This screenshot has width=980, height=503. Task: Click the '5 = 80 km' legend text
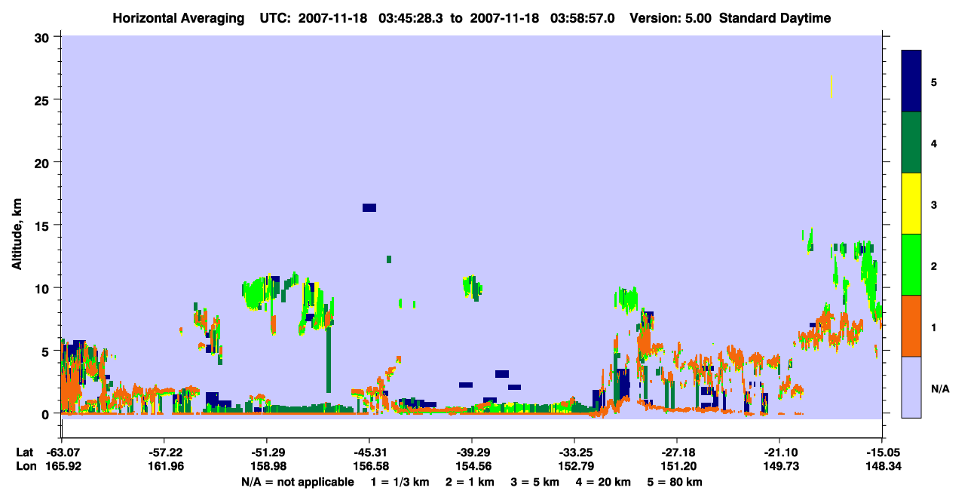tap(675, 482)
